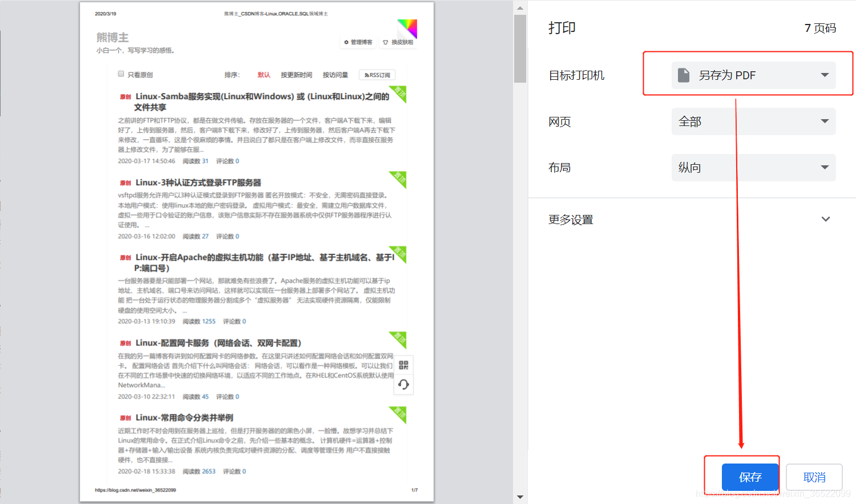Click the colorful CSDN logo at top right
Screen dimensions: 856x504
point(407,29)
